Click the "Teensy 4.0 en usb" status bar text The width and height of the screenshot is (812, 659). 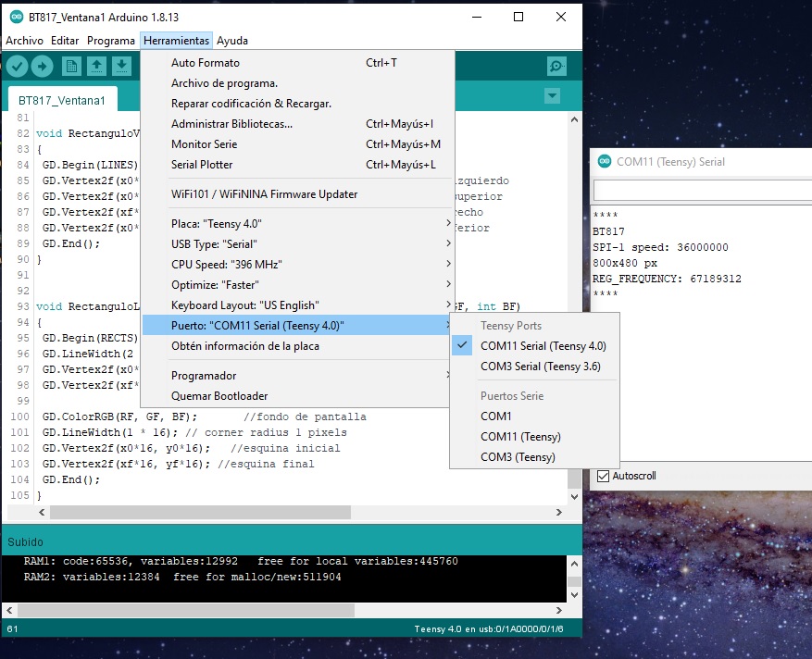(488, 629)
